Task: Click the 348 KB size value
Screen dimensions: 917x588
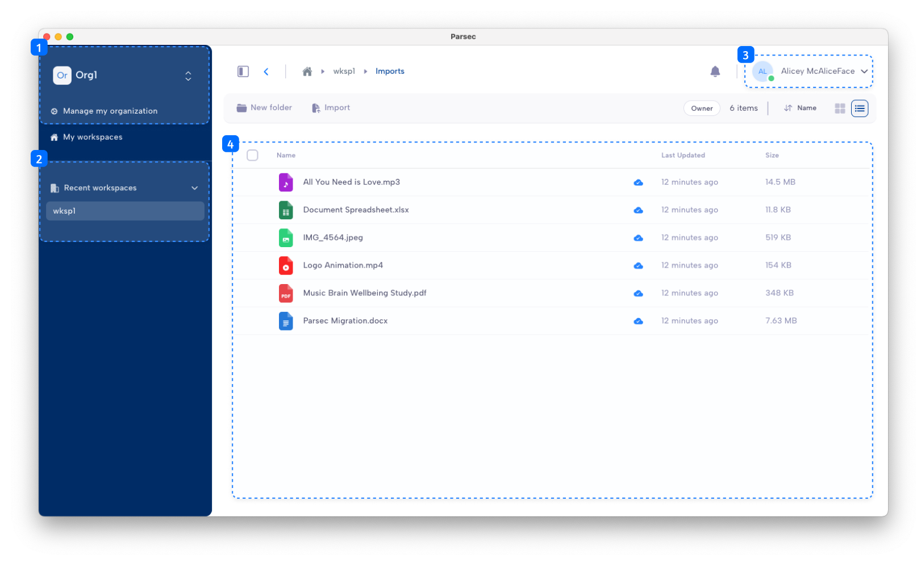Action: click(x=779, y=294)
